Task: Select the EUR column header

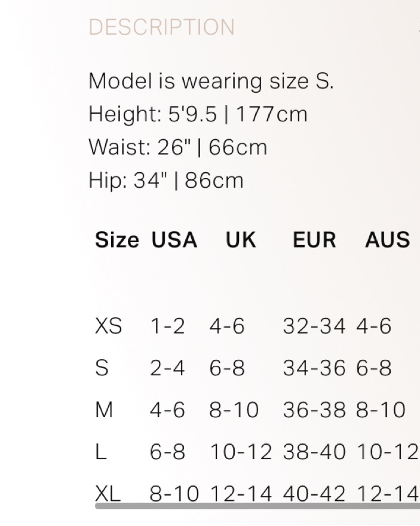Action: pos(314,240)
